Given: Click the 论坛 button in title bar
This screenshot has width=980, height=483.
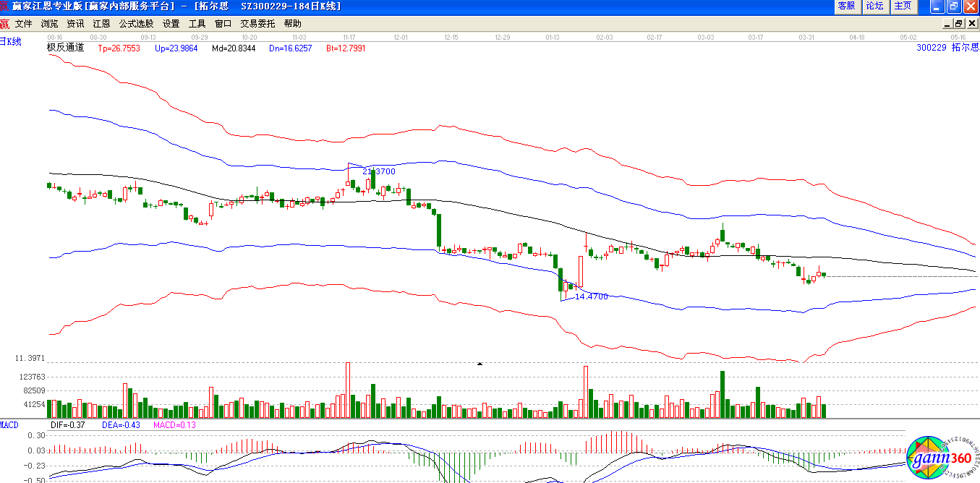Looking at the screenshot, I should click(874, 6).
